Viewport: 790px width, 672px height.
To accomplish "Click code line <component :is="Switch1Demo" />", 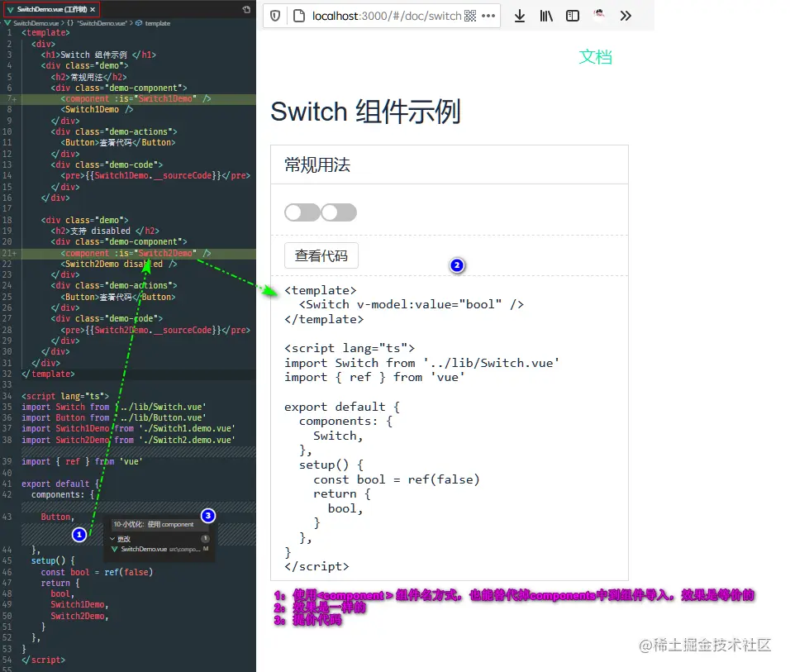I will coord(136,99).
